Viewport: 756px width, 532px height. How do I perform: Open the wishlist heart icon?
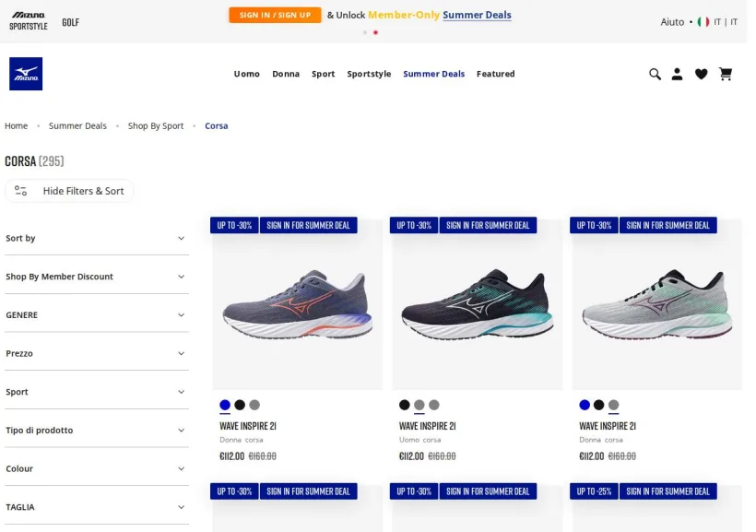pyautogui.click(x=701, y=74)
